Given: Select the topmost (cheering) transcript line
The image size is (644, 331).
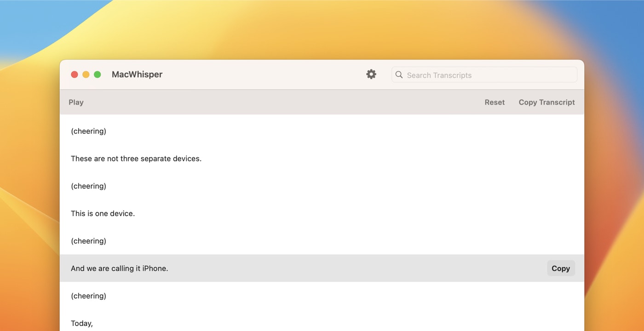Looking at the screenshot, I should [x=89, y=131].
